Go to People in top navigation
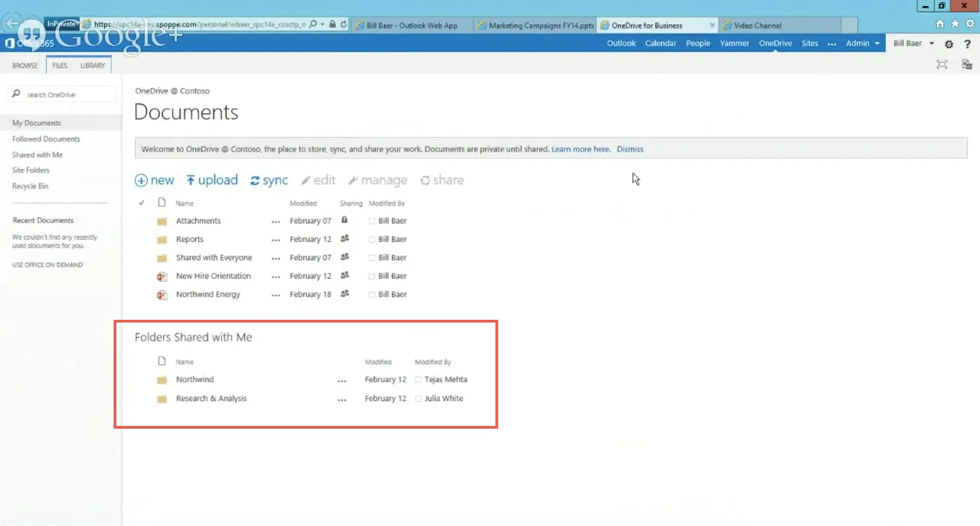Viewport: 980px width, 526px height. point(698,43)
